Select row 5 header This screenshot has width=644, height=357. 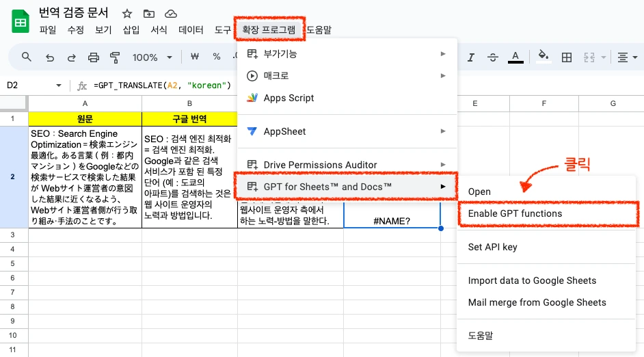[x=13, y=263]
